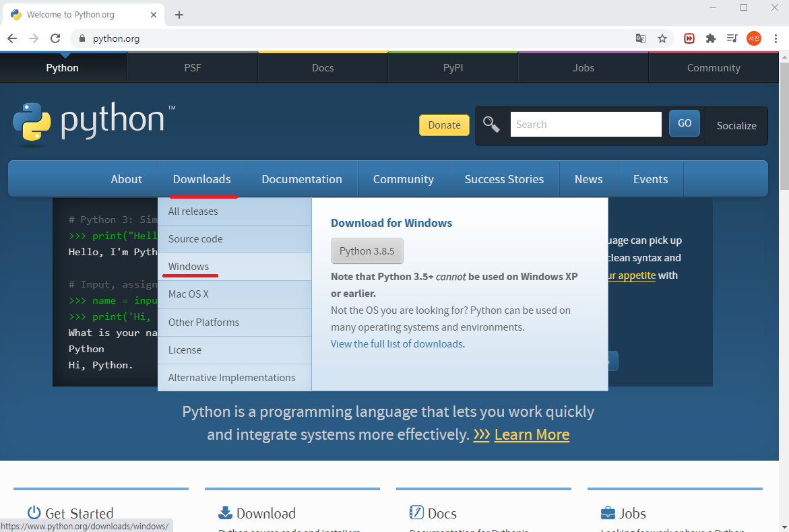Click the page vertical scrollbar thumb
The width and height of the screenshot is (789, 532).
[784, 126]
